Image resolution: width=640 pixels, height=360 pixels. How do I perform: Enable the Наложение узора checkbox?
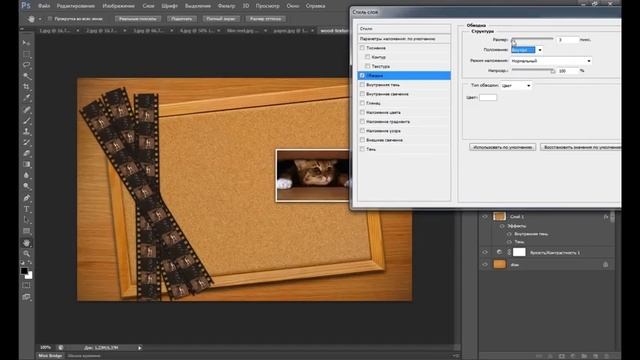coord(362,131)
